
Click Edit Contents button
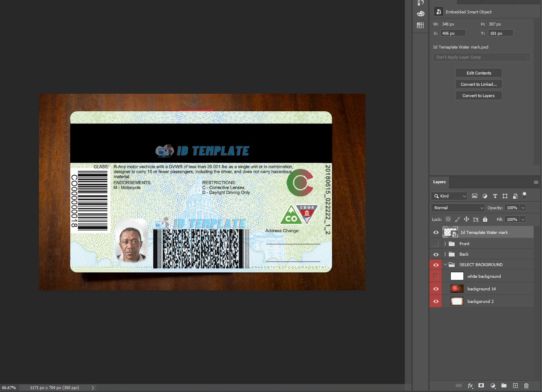pos(479,73)
